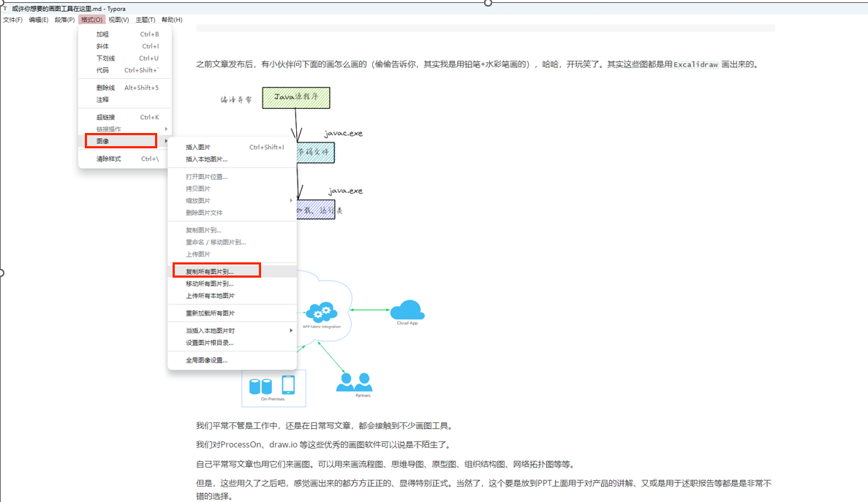
Task: Click the java.exe label in sketch
Action: pyautogui.click(x=345, y=191)
